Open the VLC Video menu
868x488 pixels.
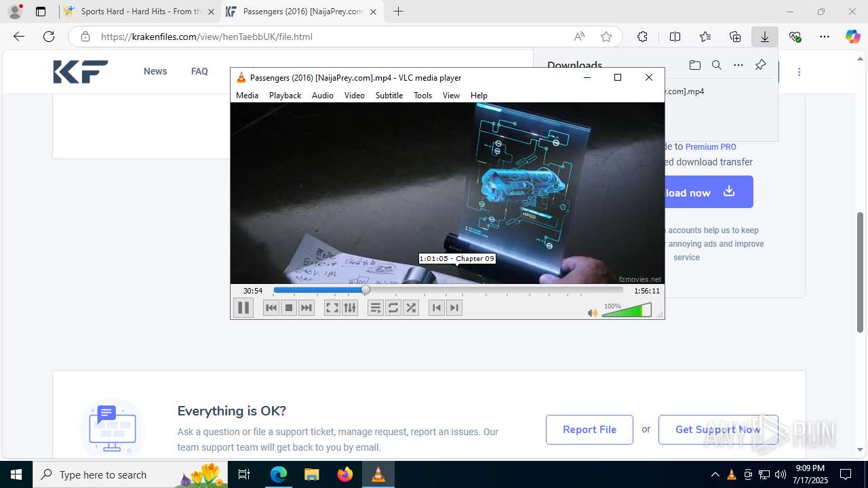coord(354,96)
